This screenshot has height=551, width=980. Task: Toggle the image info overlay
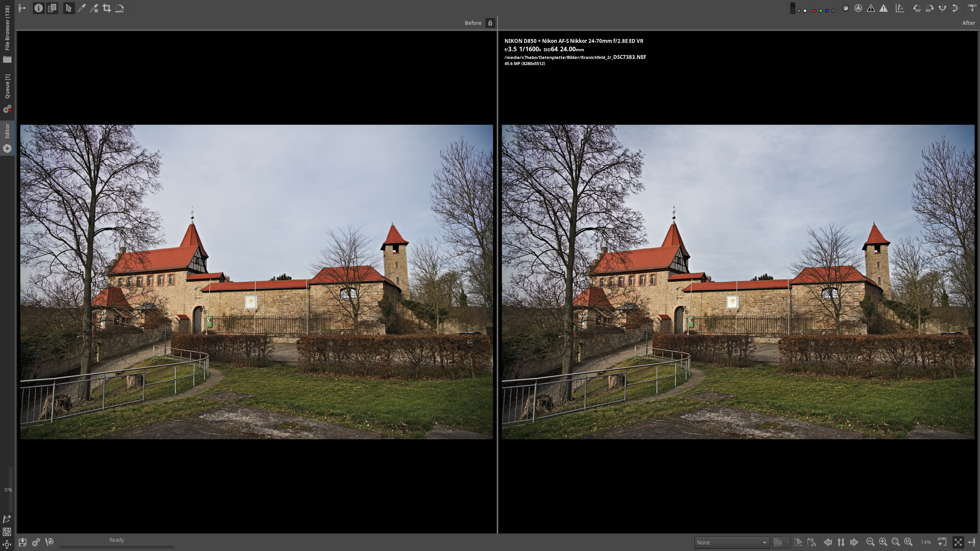38,8
